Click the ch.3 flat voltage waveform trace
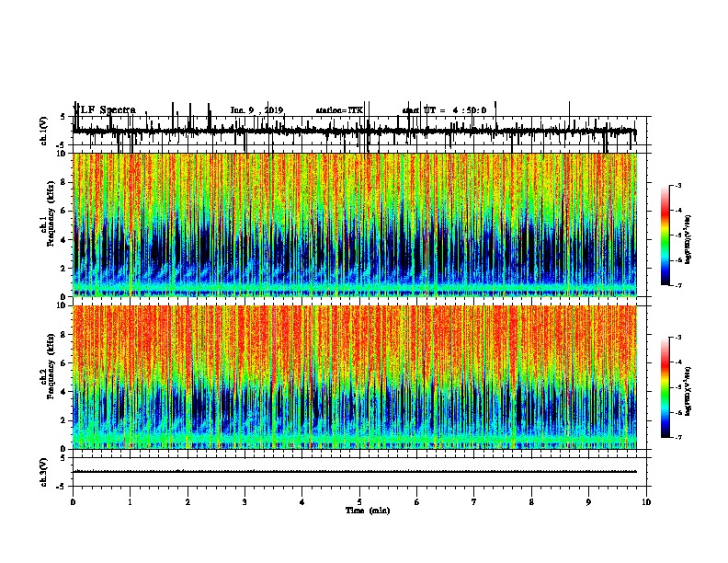The image size is (728, 563). (x=355, y=472)
